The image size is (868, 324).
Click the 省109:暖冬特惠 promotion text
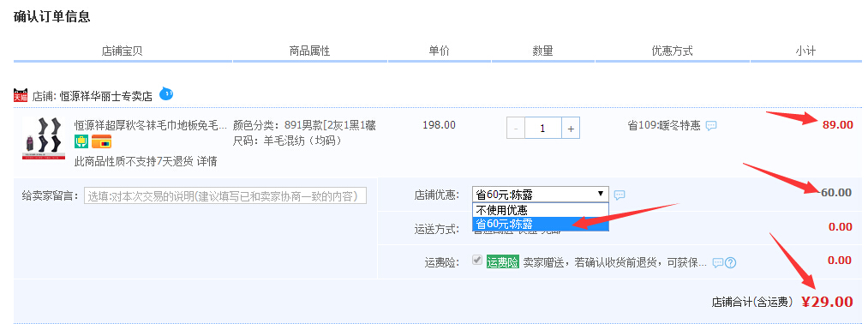[x=664, y=126]
